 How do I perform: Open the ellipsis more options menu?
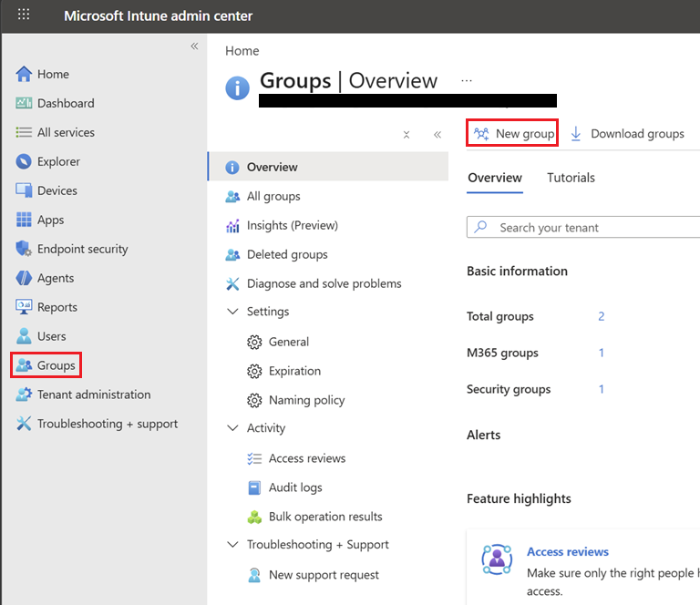(467, 81)
